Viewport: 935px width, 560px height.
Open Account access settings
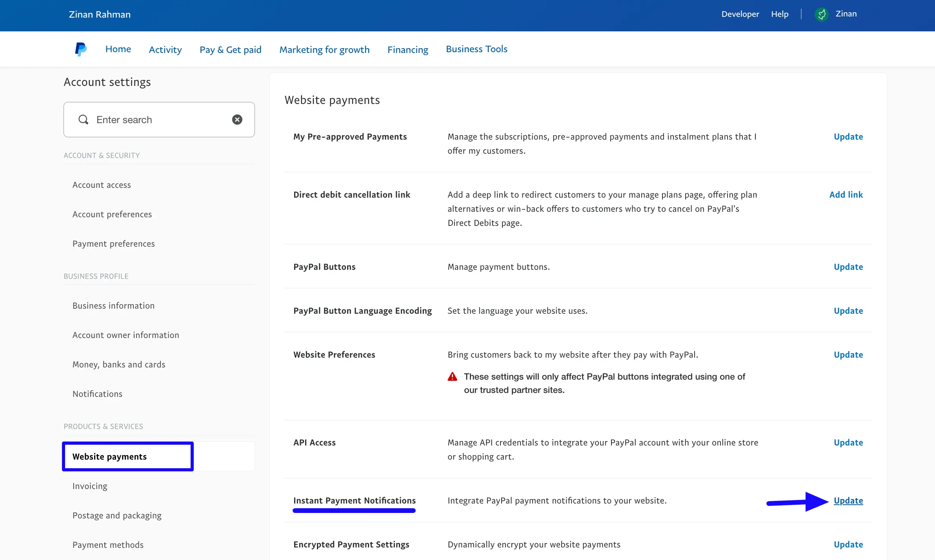pyautogui.click(x=102, y=185)
